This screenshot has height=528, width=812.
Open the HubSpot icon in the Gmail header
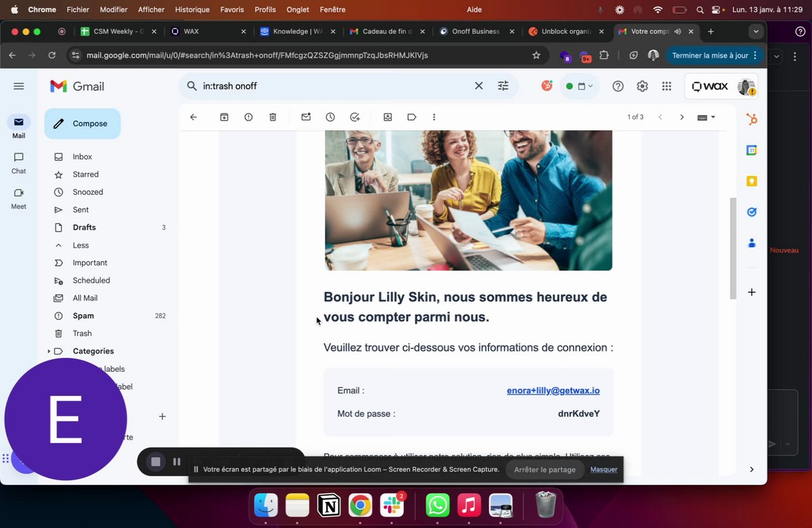547,86
